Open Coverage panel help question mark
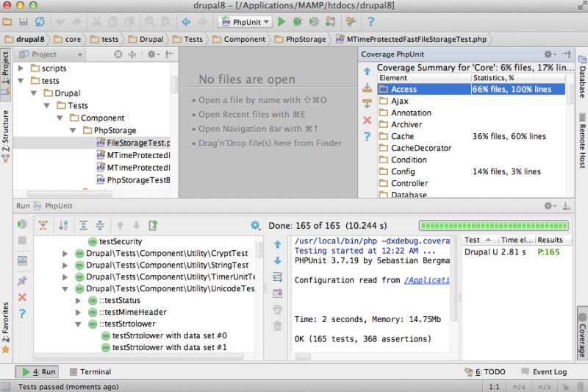 click(x=367, y=136)
